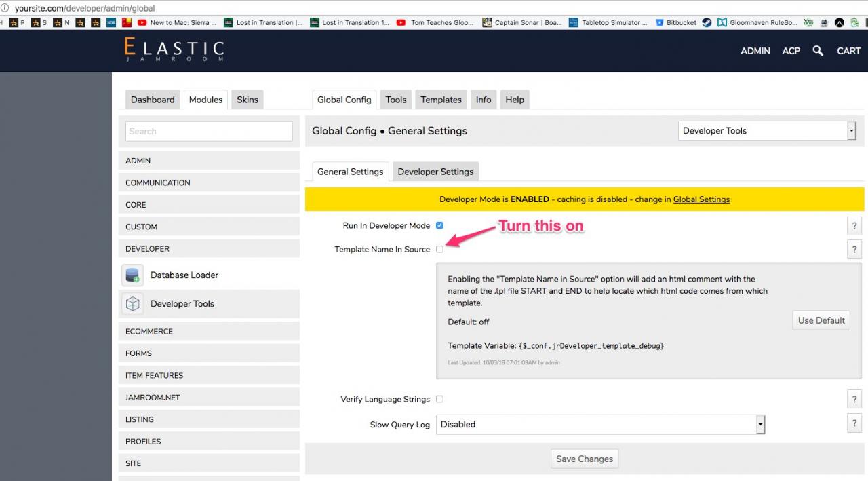Open the Developer Tools module dropdown
Image resolution: width=868 pixels, height=481 pixels.
tap(766, 131)
